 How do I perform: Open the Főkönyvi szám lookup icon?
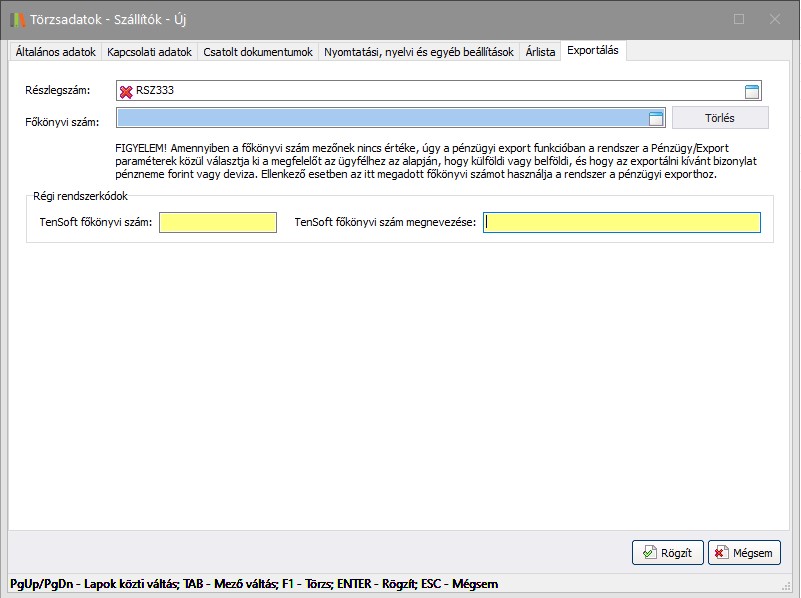pos(656,119)
